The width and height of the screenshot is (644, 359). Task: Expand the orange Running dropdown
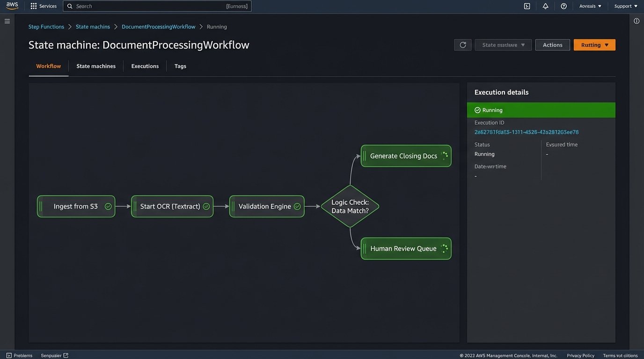coord(594,44)
